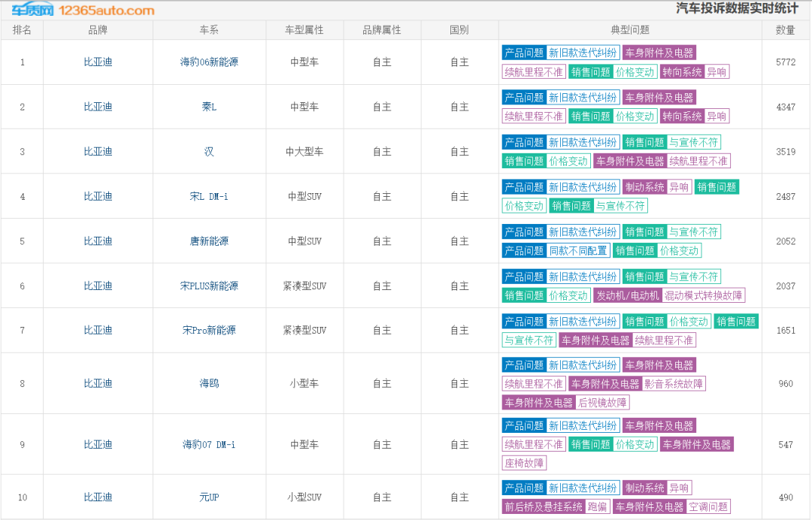812x520 pixels.
Task: Click the 比亚迪 brand link in the 海豹07 DM-i row
Action: click(x=98, y=444)
